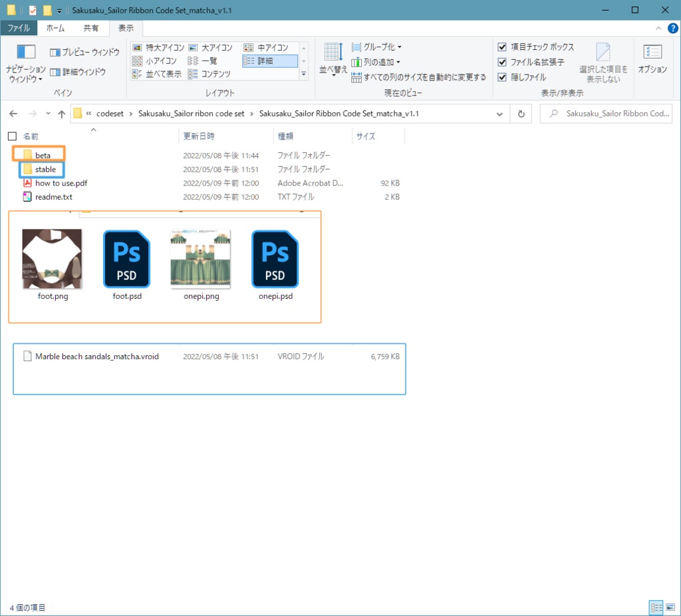Toggle the 隠しファイル checkbox
Viewport: 681px width, 616px height.
[501, 75]
